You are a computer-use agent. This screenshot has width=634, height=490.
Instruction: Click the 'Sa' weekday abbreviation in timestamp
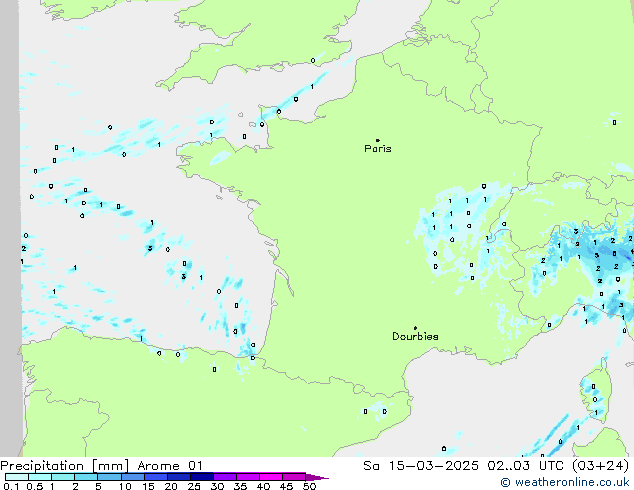pos(371,466)
